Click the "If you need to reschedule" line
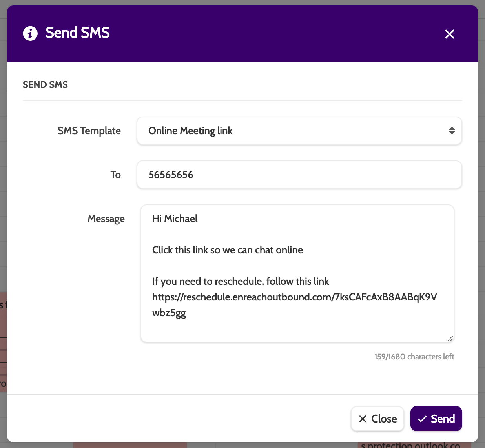Screen dimensions: 485x448 coord(240,281)
